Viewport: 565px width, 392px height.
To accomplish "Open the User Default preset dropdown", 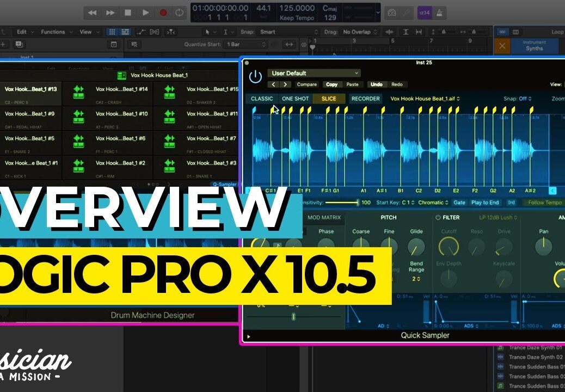I will pyautogui.click(x=314, y=73).
